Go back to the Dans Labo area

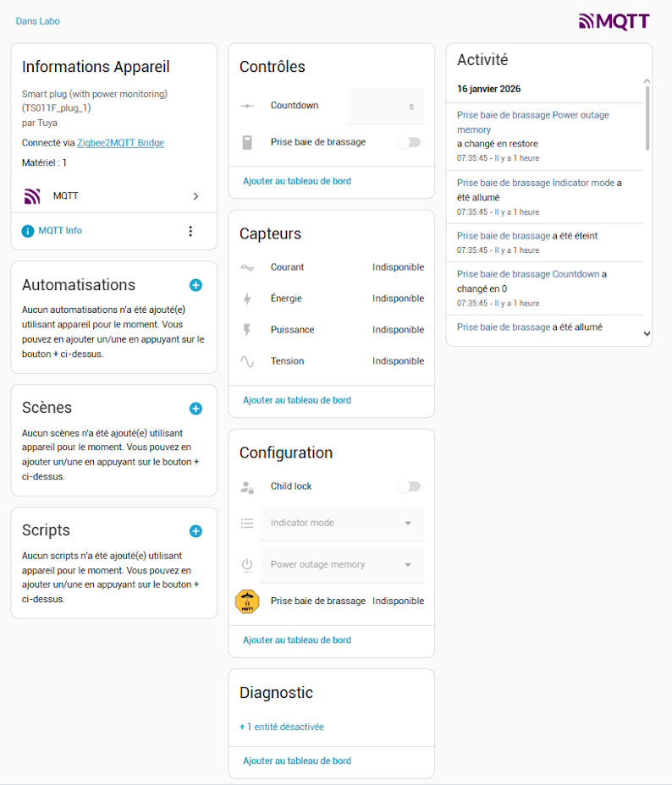pos(38,21)
